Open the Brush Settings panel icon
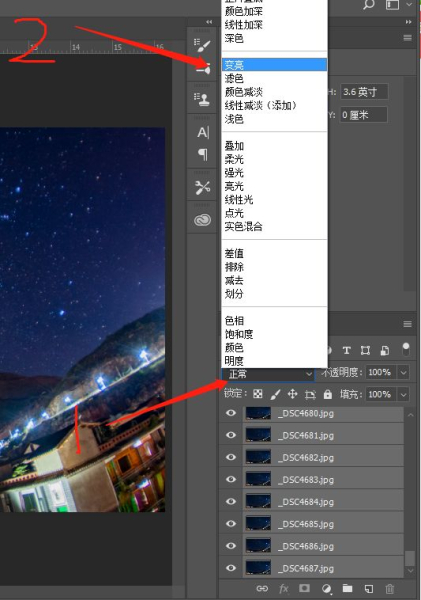This screenshot has width=421, height=600. point(202,45)
